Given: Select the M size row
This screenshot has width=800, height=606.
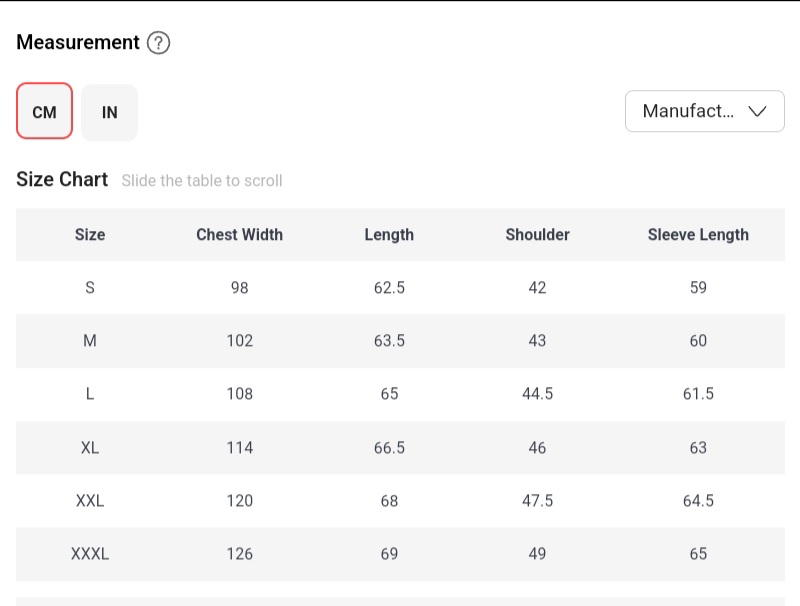Looking at the screenshot, I should click(90, 341).
